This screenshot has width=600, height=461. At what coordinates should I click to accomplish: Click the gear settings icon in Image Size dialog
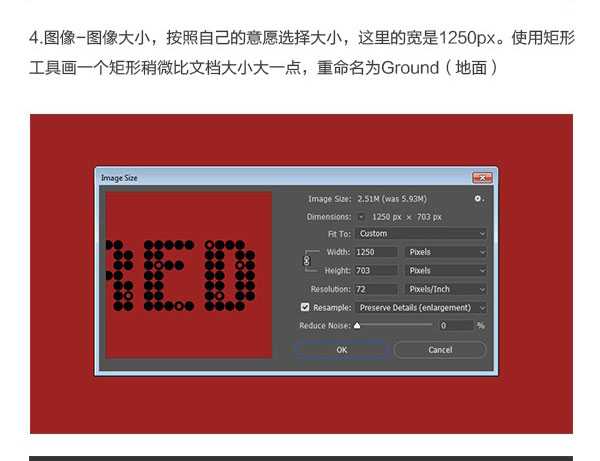478,199
